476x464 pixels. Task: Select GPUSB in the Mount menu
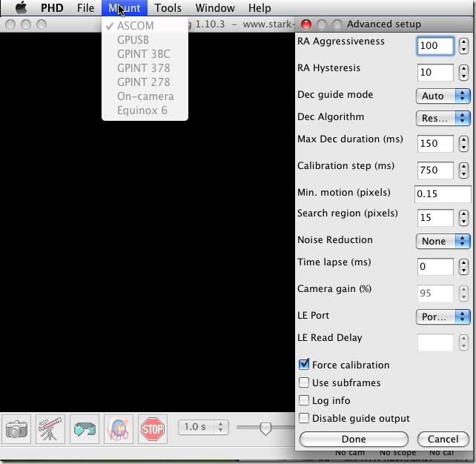145,40
